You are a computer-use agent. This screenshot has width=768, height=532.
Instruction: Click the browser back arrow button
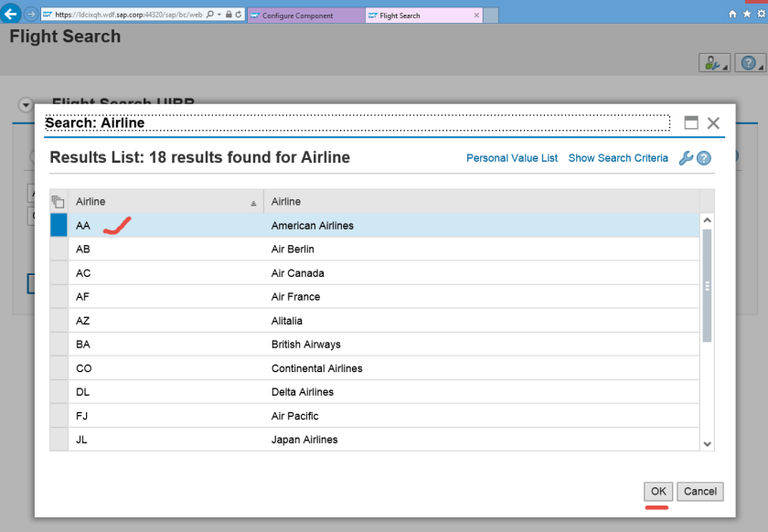tap(12, 15)
